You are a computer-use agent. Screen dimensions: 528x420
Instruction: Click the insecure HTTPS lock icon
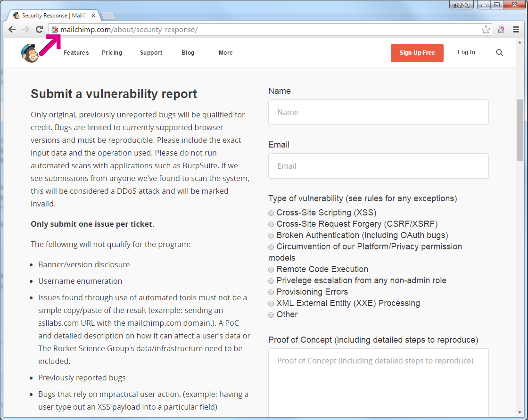point(55,30)
